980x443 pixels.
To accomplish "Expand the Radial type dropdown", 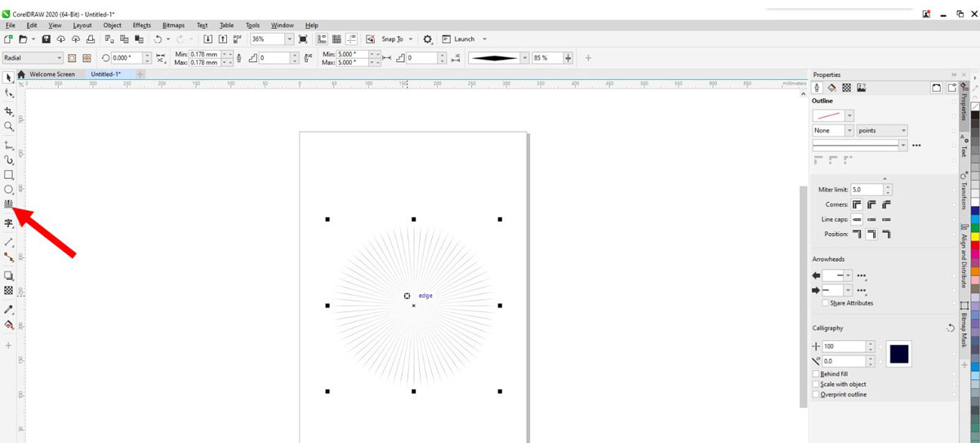I will (x=59, y=58).
